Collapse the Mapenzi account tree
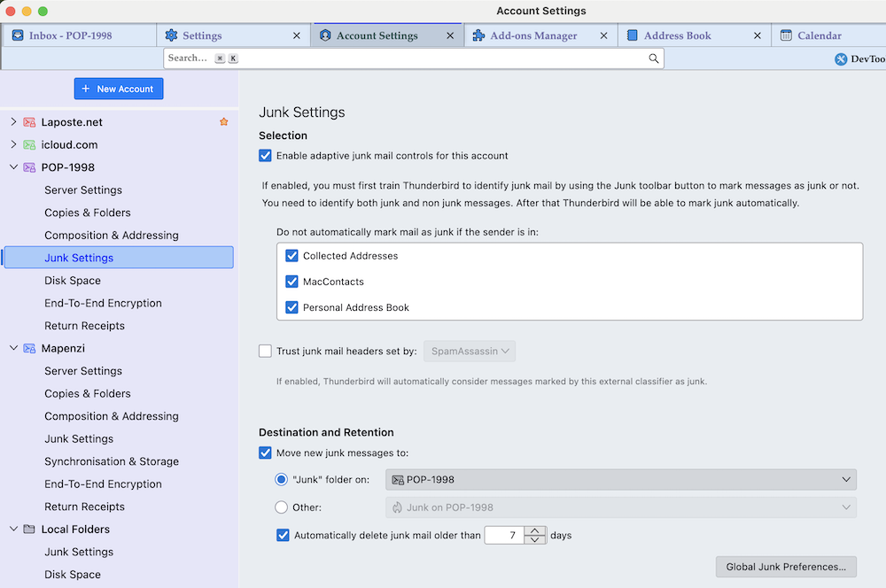Image resolution: width=886 pixels, height=588 pixels. [x=13, y=349]
